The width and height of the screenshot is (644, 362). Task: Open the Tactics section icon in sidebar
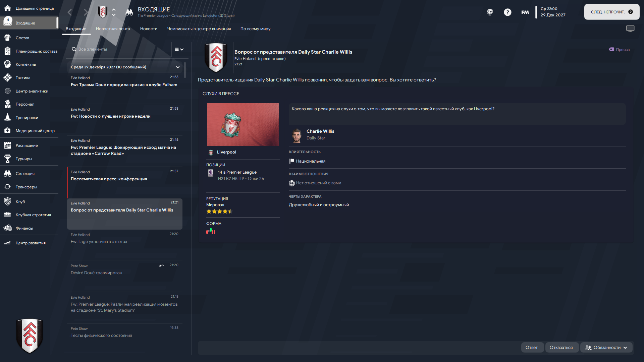pyautogui.click(x=7, y=78)
